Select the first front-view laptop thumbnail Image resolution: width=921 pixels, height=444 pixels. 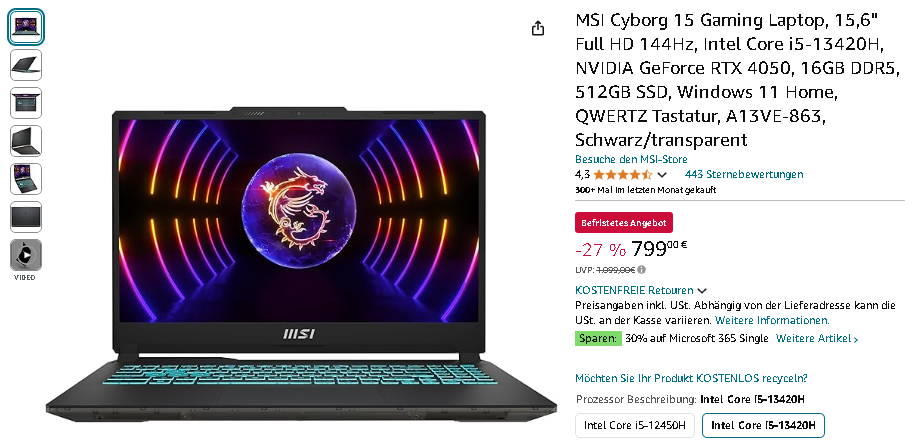point(26,27)
